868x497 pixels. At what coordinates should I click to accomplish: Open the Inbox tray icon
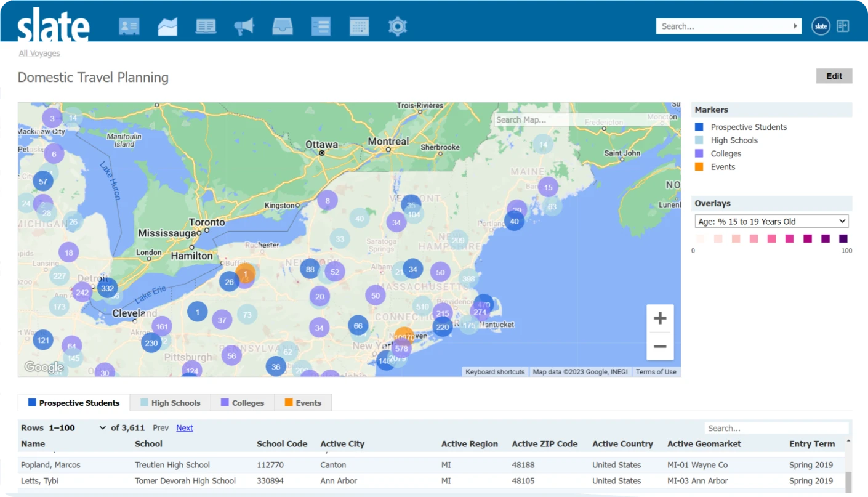[x=283, y=26]
